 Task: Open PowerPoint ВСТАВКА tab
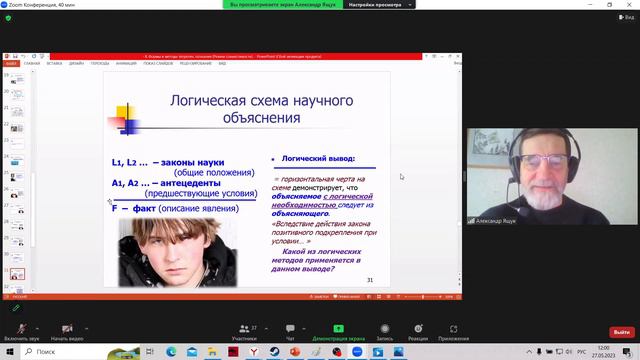(54, 64)
